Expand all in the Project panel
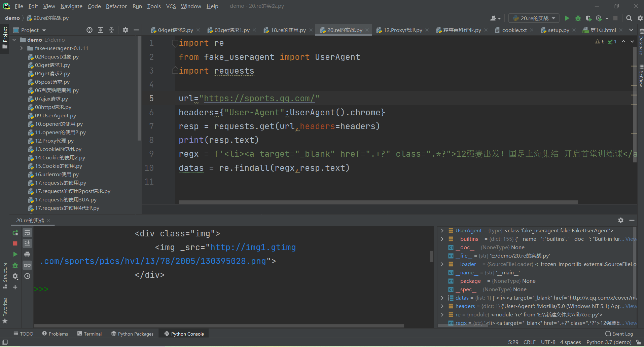The height and width of the screenshot is (347, 644). tap(101, 30)
